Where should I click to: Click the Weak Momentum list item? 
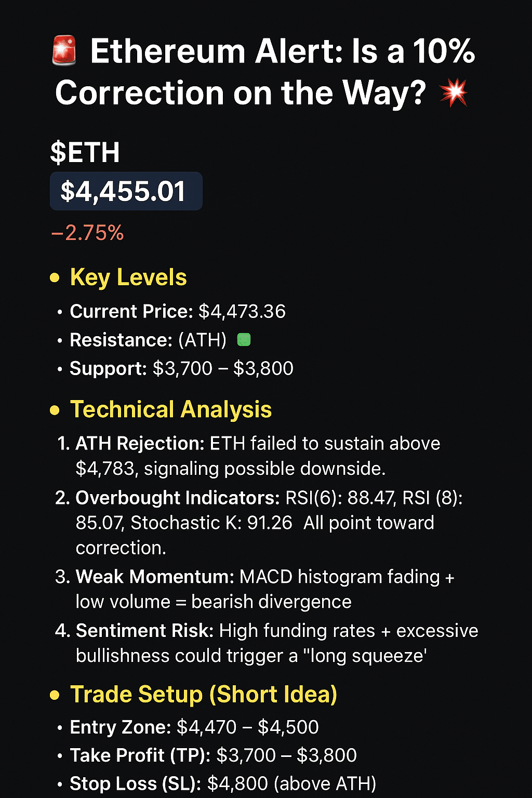(255, 589)
